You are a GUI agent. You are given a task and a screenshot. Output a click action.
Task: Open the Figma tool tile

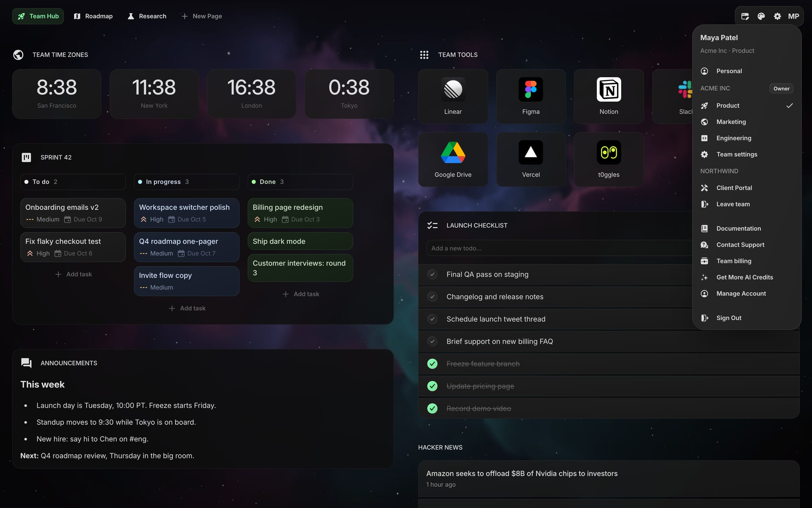point(531,97)
